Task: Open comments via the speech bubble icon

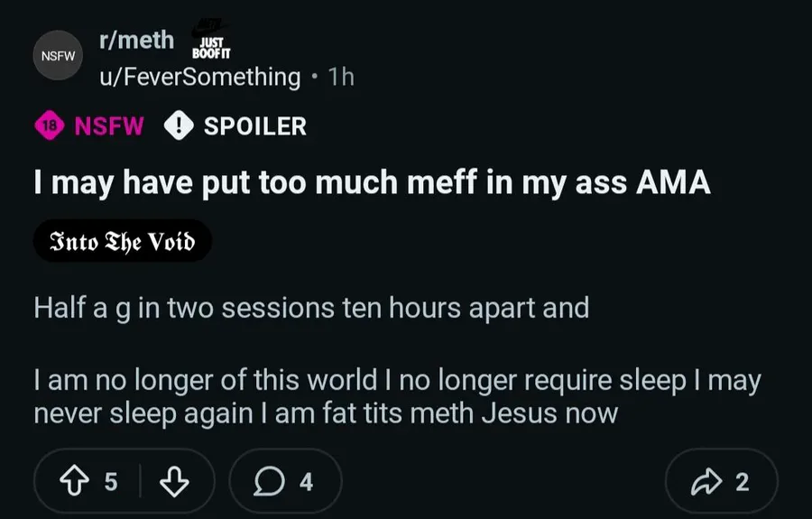Action: coord(267,482)
